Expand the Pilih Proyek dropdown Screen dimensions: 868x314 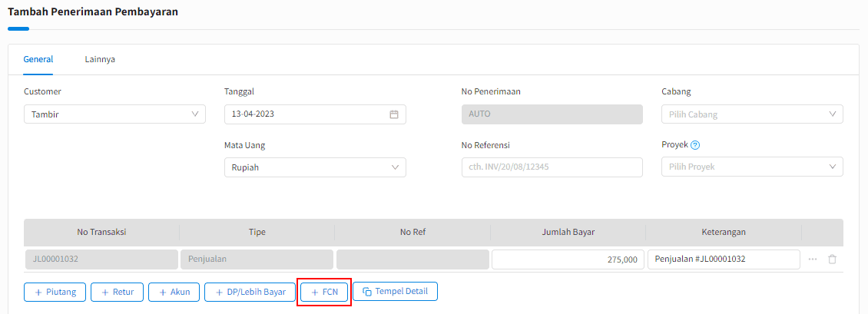[752, 167]
